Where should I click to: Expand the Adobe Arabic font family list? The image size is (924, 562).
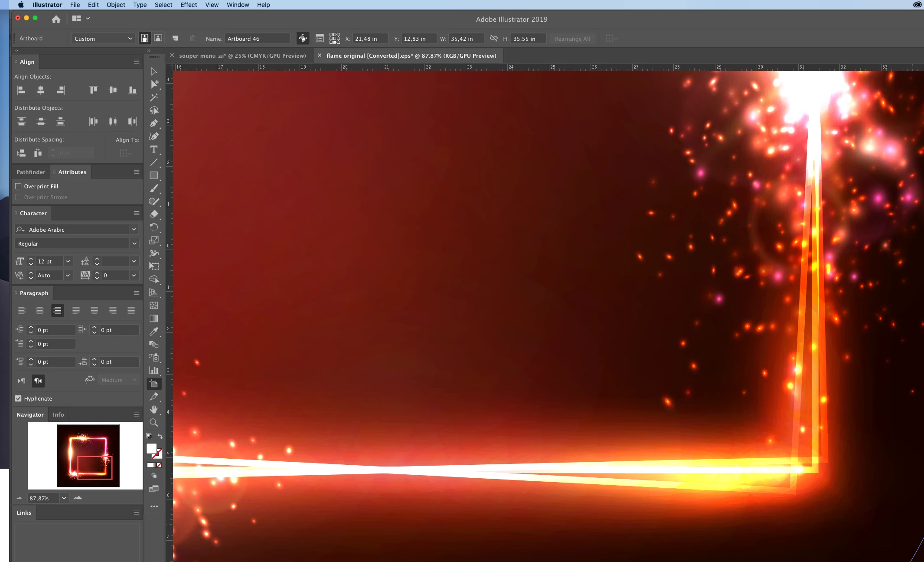coord(134,230)
